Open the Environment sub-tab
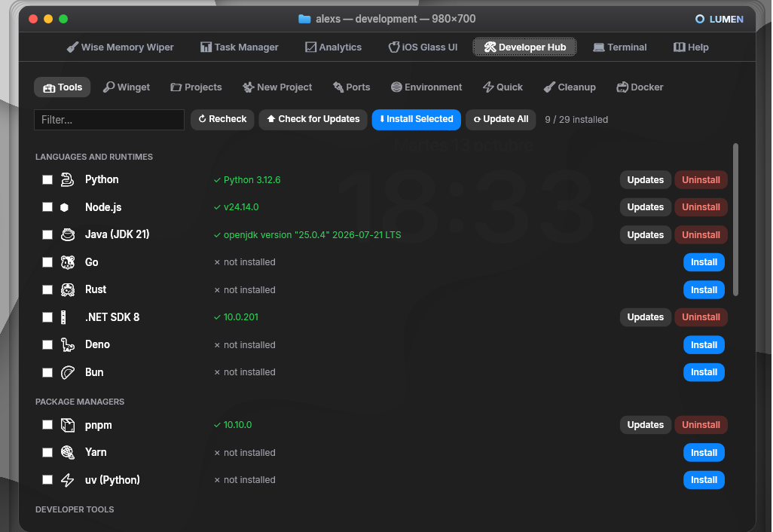This screenshot has width=773, height=532. coord(426,87)
